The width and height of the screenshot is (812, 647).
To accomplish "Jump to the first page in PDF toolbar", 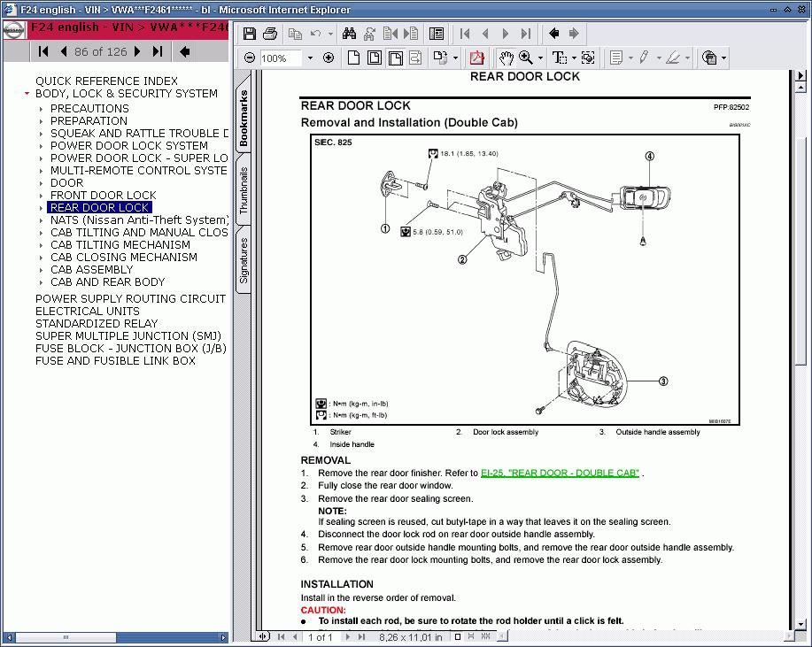I will click(x=465, y=34).
